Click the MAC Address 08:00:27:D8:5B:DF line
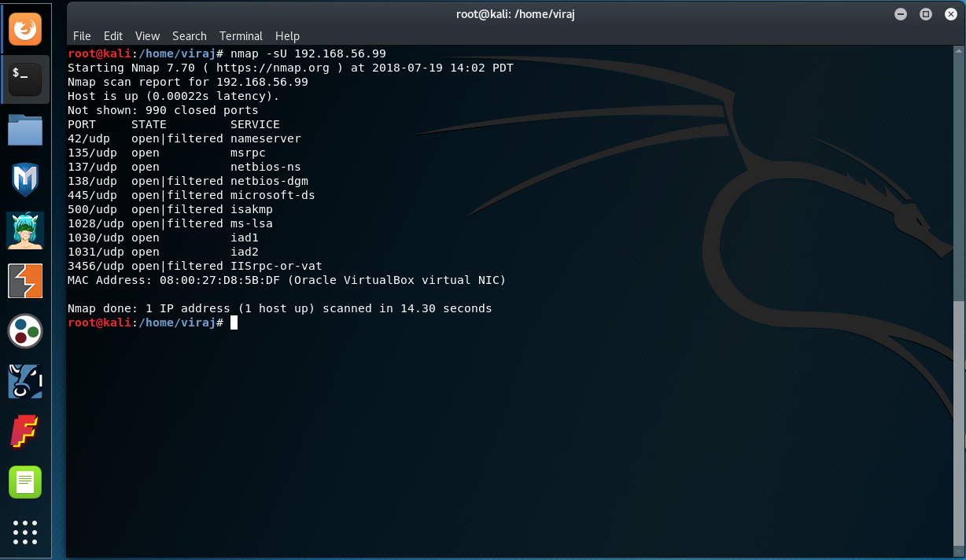 tap(287, 280)
